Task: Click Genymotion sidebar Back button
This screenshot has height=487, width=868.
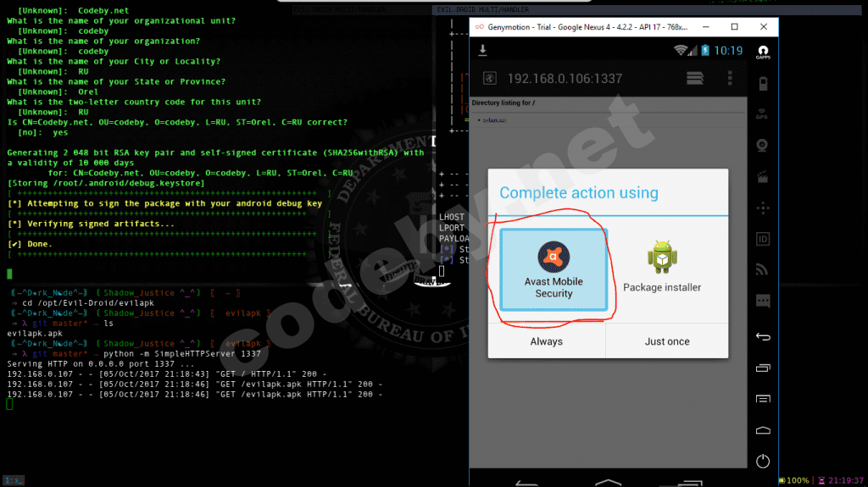Action: click(x=763, y=336)
